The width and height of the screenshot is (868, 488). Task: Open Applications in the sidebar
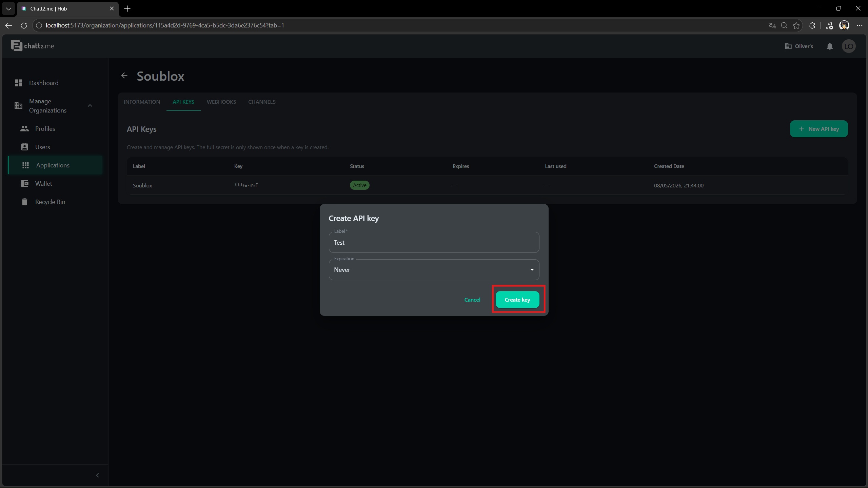point(55,165)
